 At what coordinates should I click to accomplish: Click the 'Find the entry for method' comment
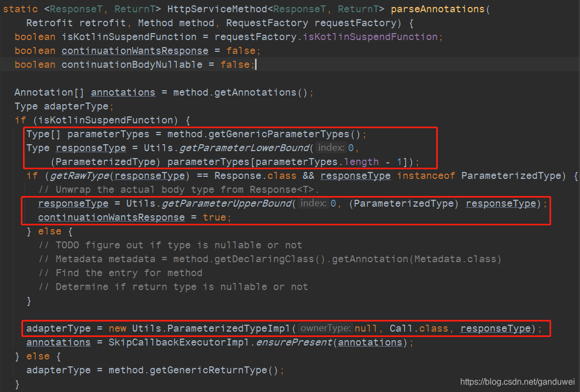coord(120,273)
